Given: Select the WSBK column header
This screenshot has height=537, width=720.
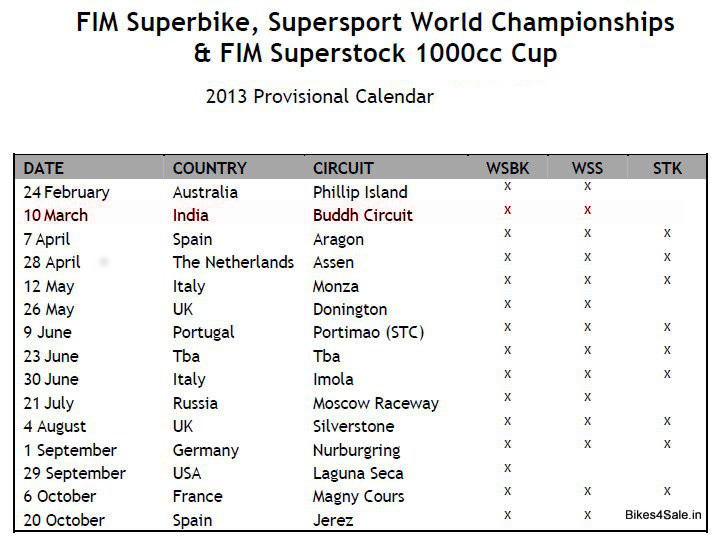Looking at the screenshot, I should [508, 168].
